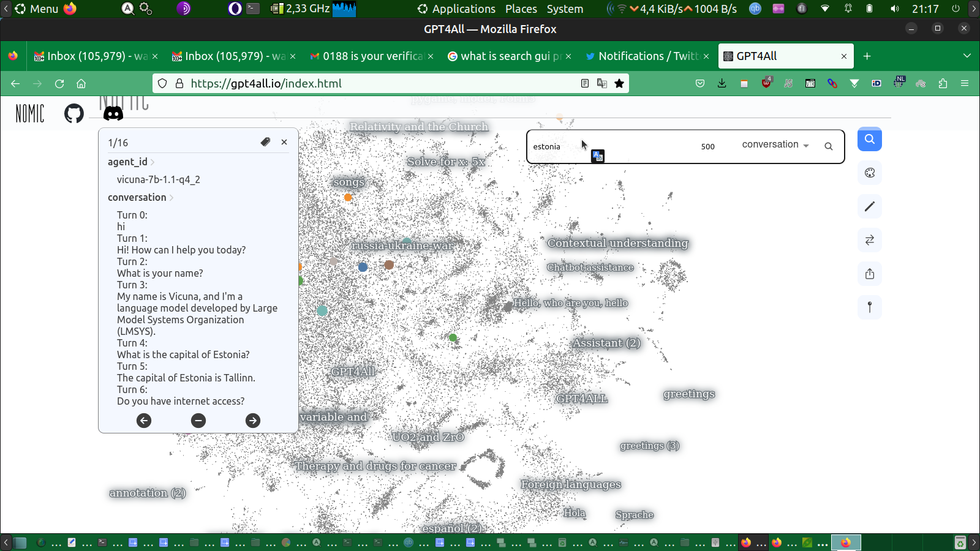Screen dimensions: 980x551
Task: Toggle the blue search tool button
Action: (870, 139)
